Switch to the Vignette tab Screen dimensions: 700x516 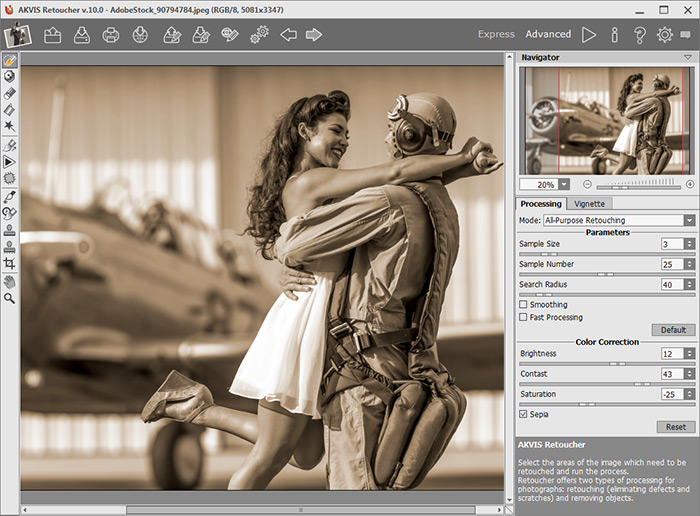click(x=590, y=203)
